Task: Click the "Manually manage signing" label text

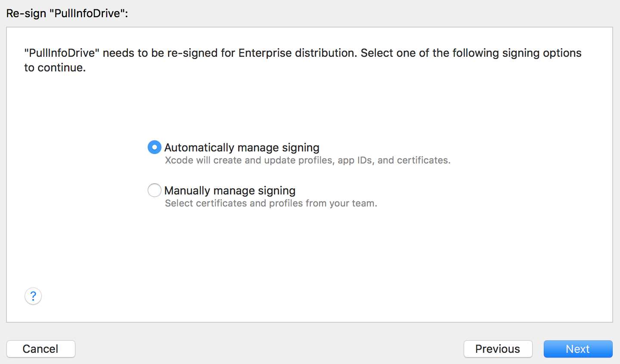Action: click(230, 191)
